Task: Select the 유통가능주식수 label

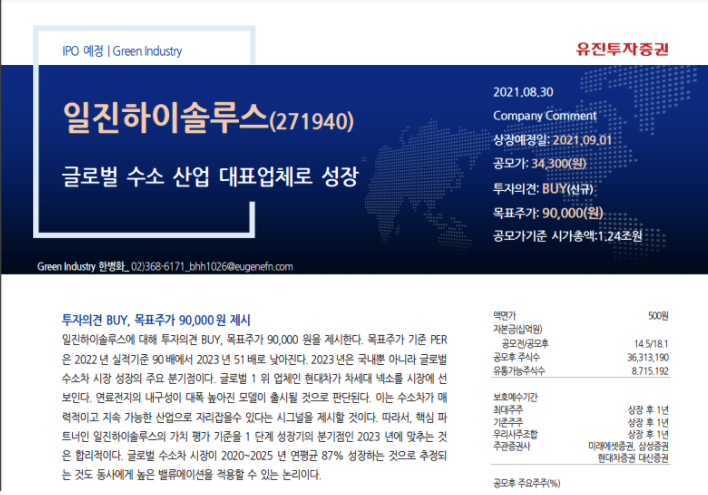Action: tap(519, 371)
